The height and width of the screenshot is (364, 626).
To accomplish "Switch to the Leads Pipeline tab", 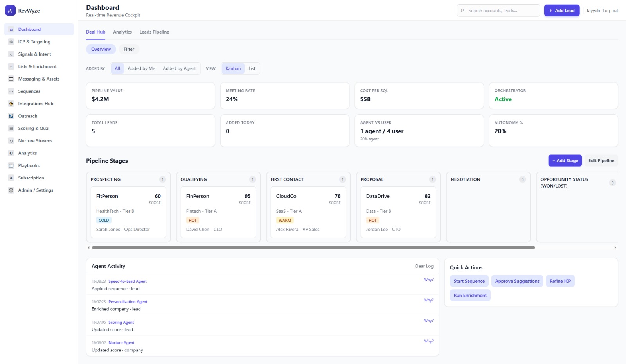I will point(154,32).
